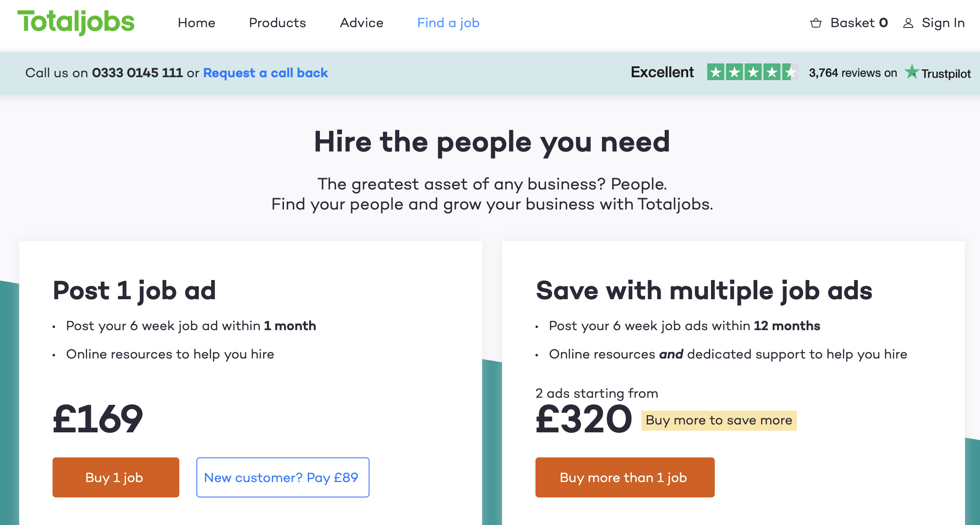The width and height of the screenshot is (980, 525).
Task: Go to the Advice section
Action: click(361, 23)
